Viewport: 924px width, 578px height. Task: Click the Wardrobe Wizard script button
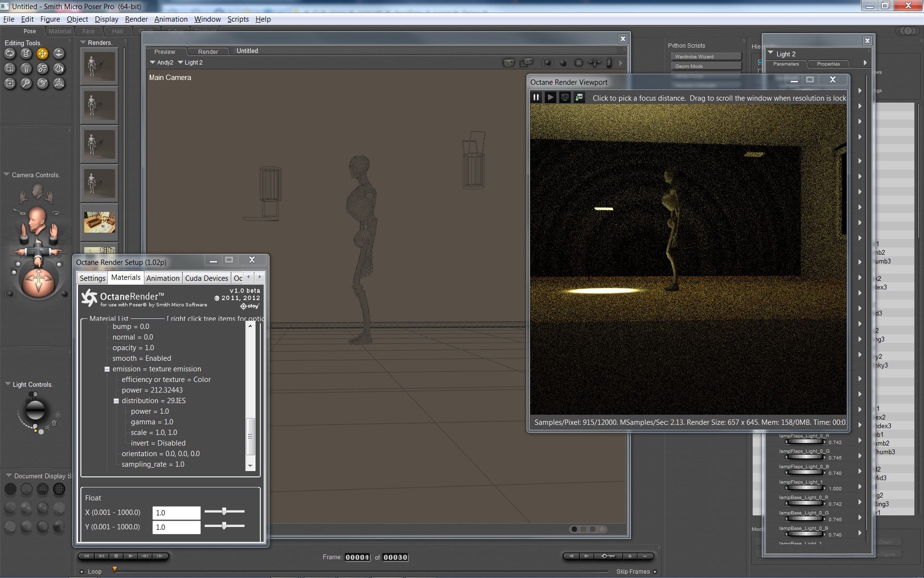point(706,56)
